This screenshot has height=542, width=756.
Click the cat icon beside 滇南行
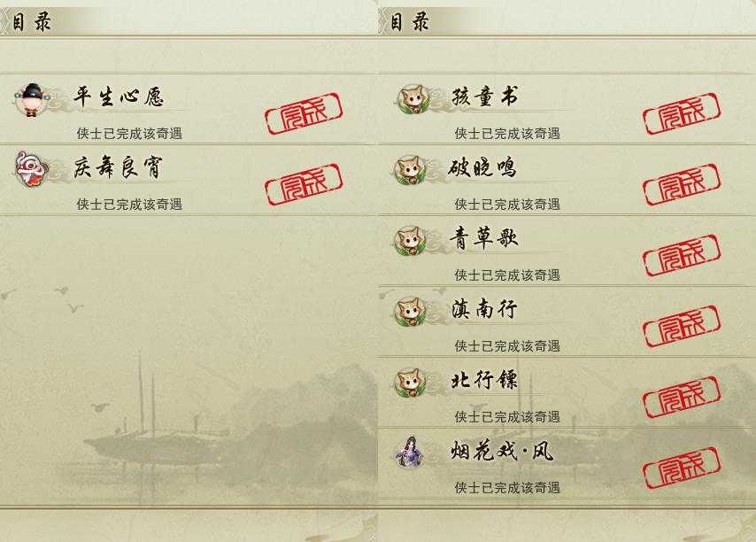[x=410, y=312]
